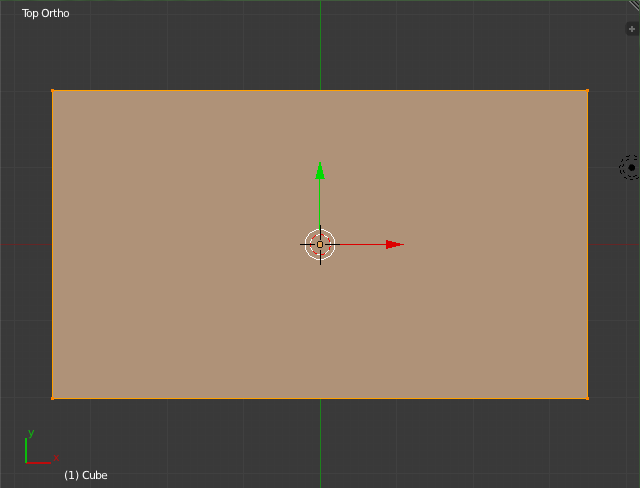
Task: Click the "(1) Cube" object name label
Action: tap(85, 475)
